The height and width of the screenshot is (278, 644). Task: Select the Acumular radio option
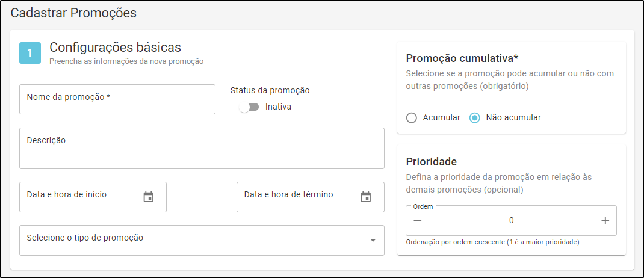click(411, 118)
